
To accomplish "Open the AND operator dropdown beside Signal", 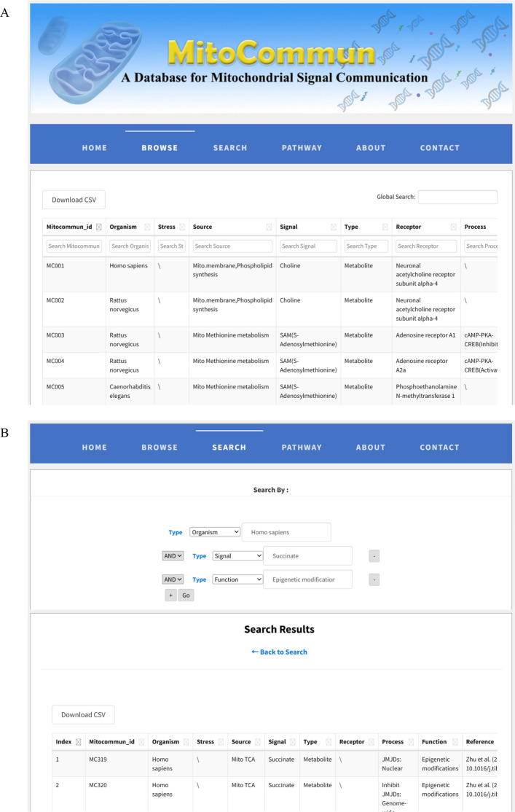I will click(x=173, y=555).
